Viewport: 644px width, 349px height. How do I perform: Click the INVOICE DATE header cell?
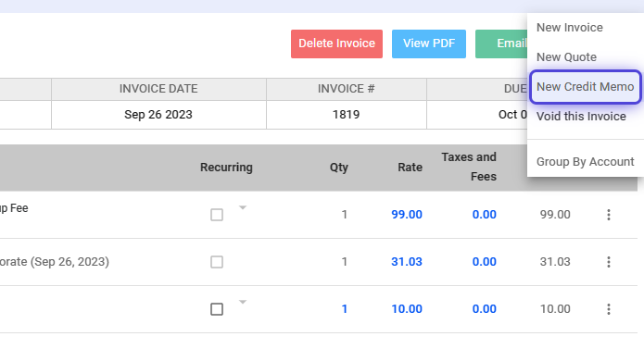[x=158, y=89]
